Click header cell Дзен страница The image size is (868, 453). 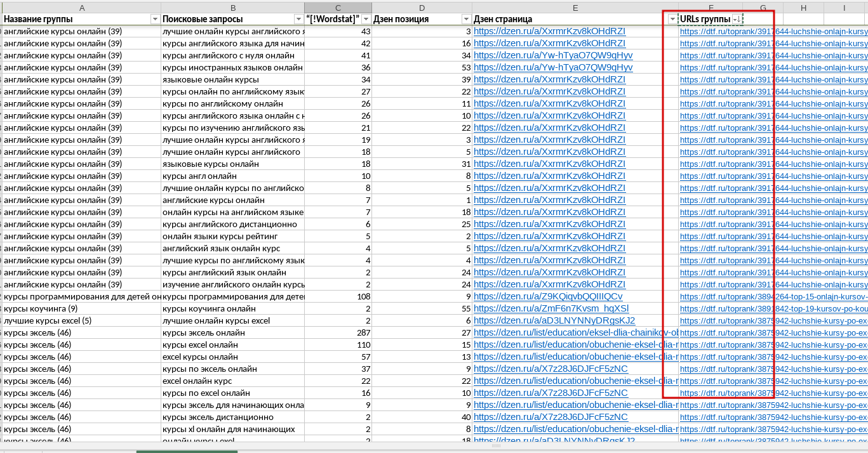[575, 19]
